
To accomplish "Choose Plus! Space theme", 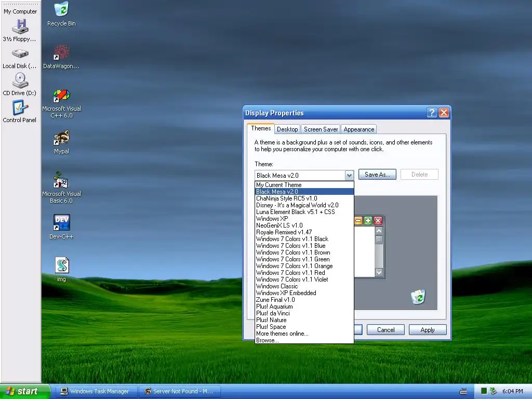I will tap(304, 327).
